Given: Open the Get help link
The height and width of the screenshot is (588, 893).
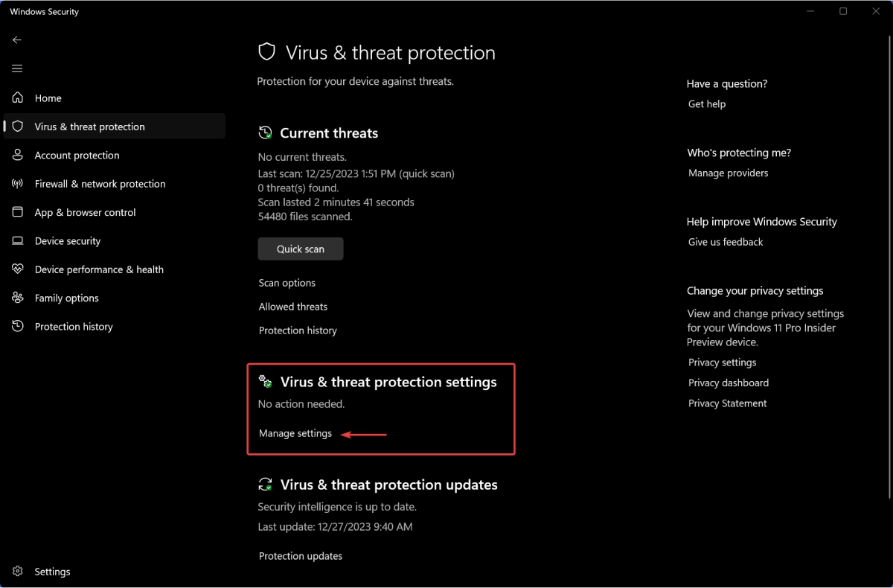Looking at the screenshot, I should point(707,104).
